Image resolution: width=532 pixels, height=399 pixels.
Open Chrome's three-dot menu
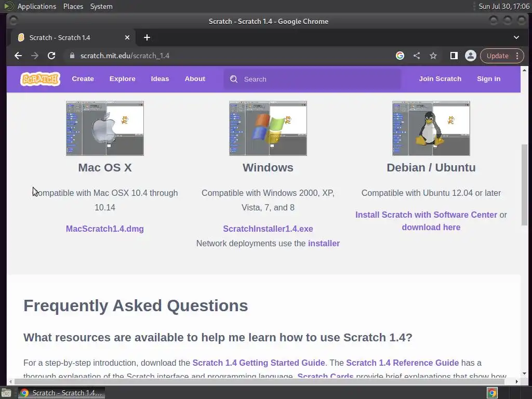click(x=517, y=56)
